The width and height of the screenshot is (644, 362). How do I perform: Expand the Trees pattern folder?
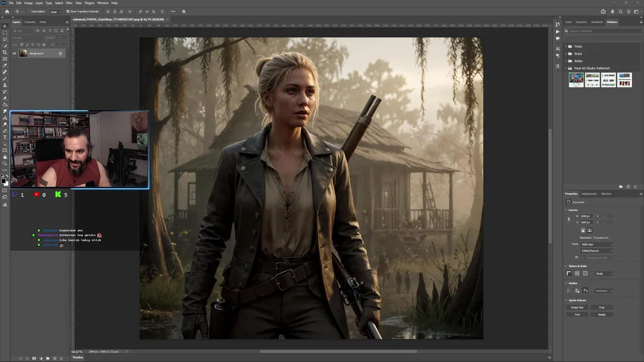tap(566, 46)
